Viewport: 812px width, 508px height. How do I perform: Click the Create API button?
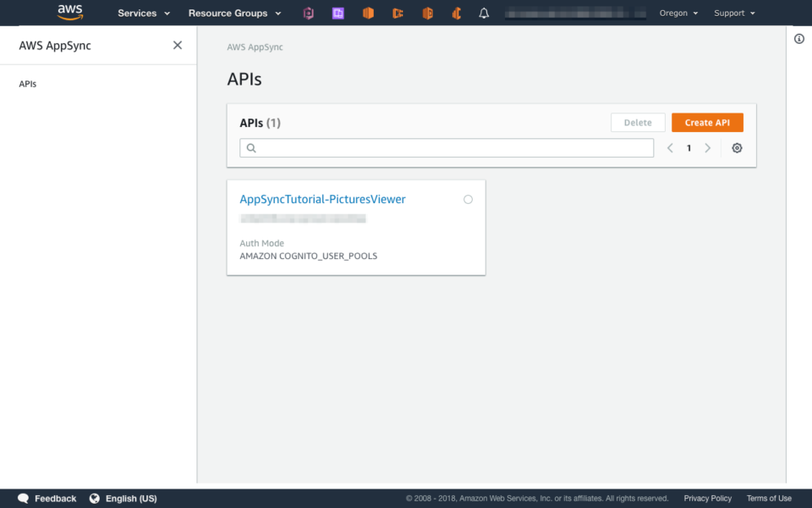(x=707, y=123)
